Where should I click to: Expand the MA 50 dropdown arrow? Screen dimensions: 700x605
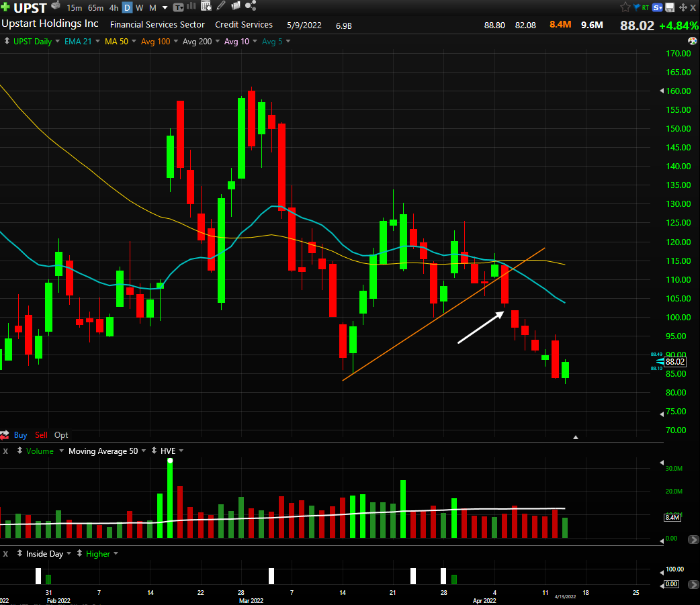[134, 42]
